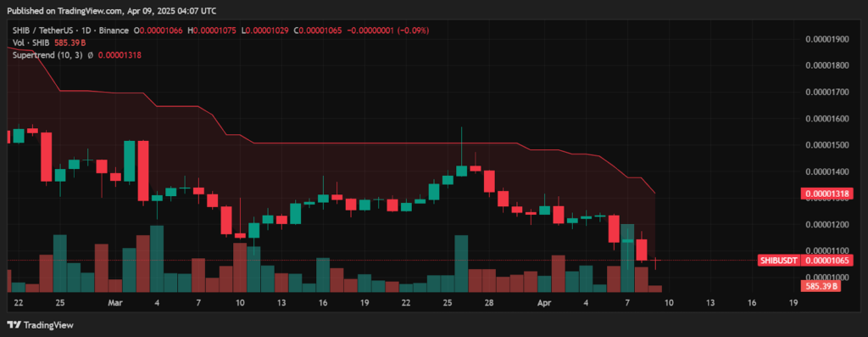Click the 0.00001900 price axis label
The image size is (868, 337).
[827, 39]
